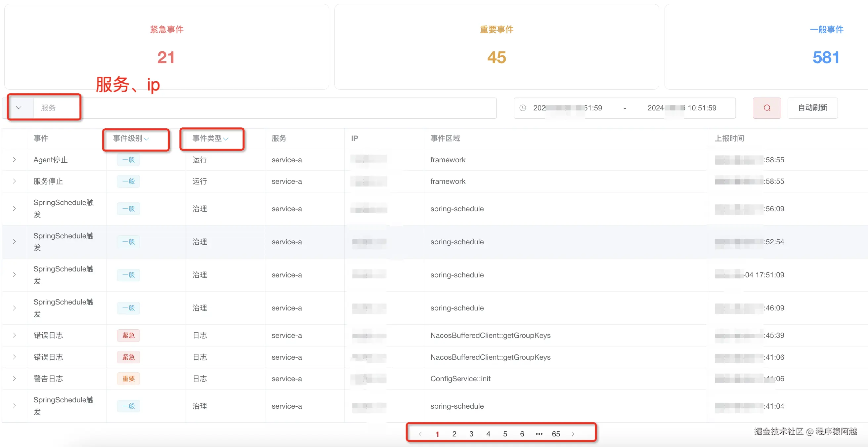Expand the first 错误日志 event row

click(15, 336)
